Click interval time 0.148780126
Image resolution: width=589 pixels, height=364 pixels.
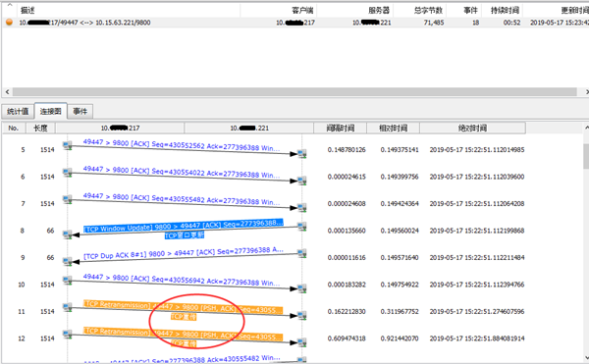(347, 150)
